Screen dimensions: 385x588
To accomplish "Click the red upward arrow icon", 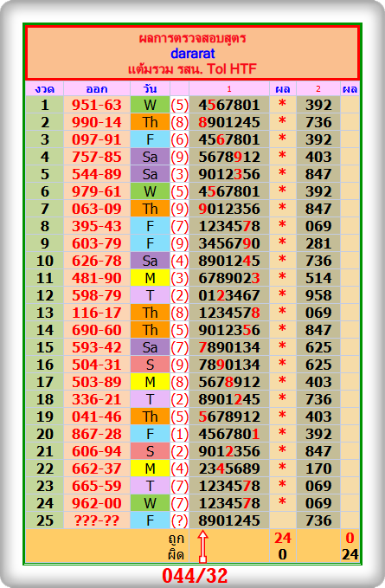I will pos(202,546).
